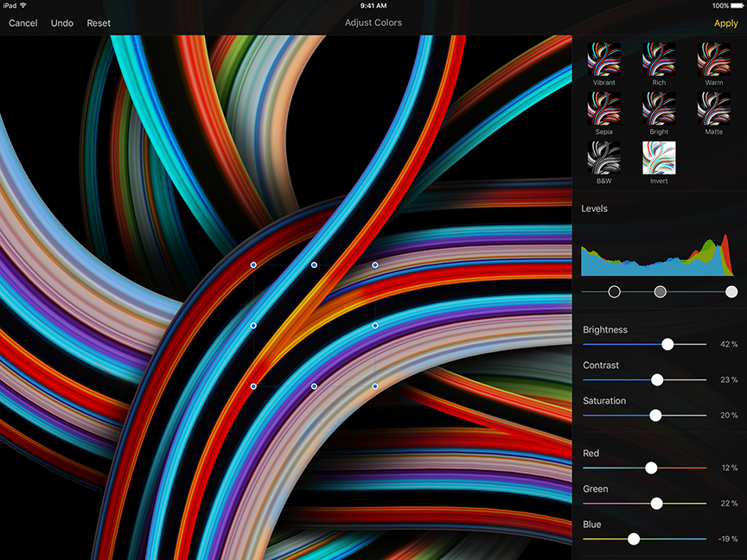Select the Rich preset thumbnail
Image resolution: width=747 pixels, height=560 pixels.
click(659, 58)
